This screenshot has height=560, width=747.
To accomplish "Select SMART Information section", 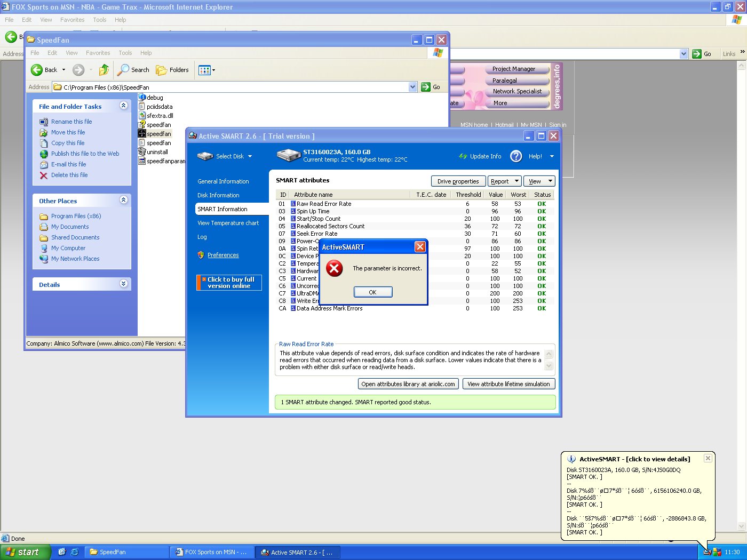I will (x=232, y=209).
